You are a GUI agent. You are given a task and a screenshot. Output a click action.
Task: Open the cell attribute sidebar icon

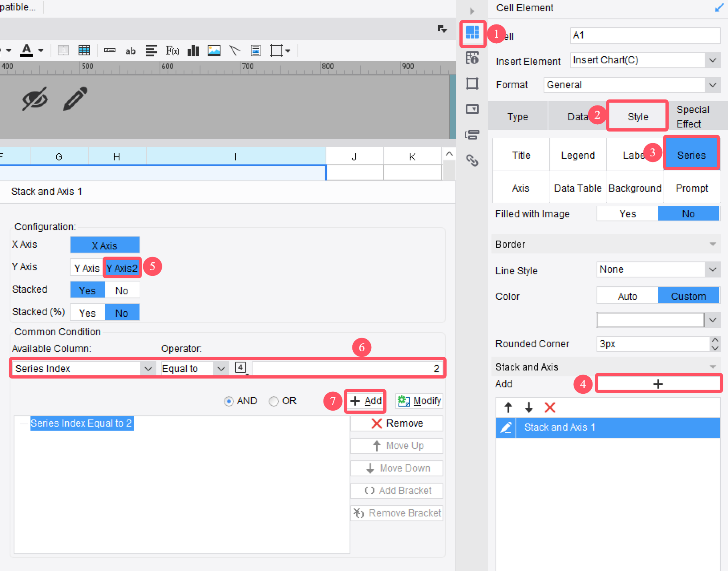tap(472, 58)
